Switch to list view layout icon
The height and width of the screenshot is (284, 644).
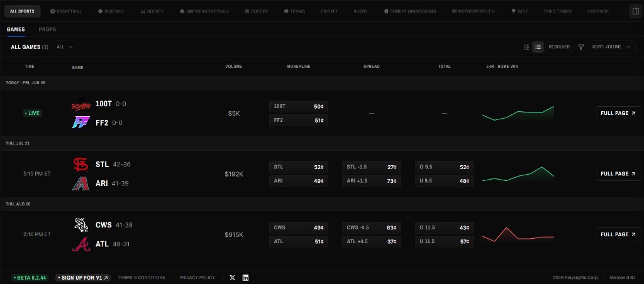(538, 47)
